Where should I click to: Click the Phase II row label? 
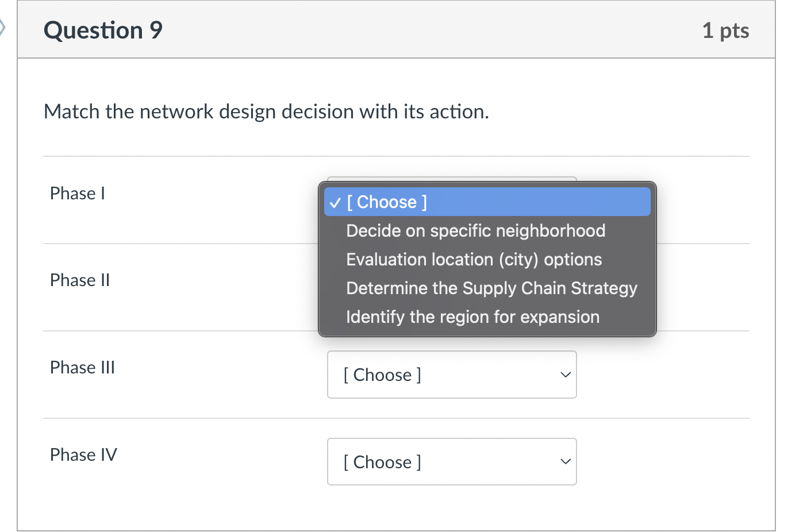click(79, 280)
